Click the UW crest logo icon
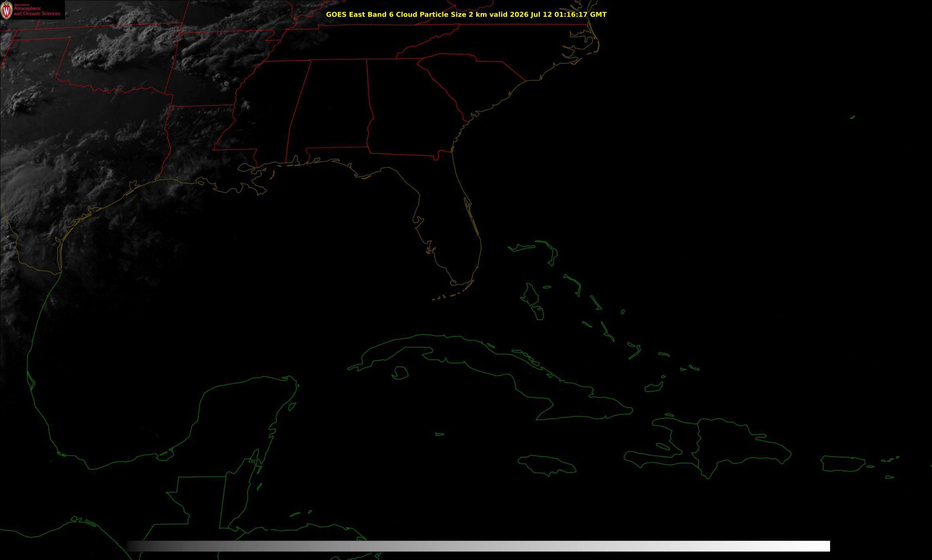 (6, 10)
